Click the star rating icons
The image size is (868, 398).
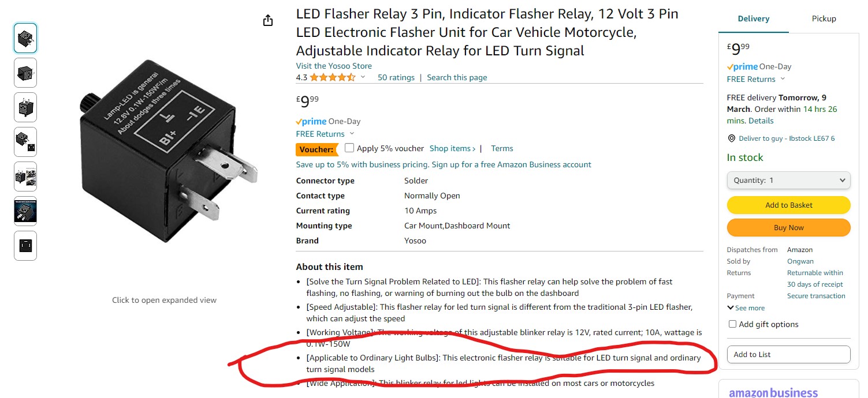(x=332, y=77)
